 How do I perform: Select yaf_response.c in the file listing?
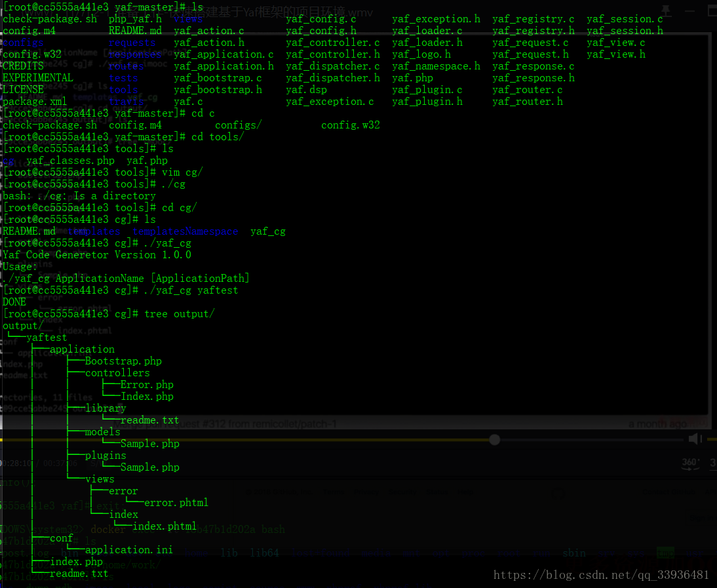533,66
